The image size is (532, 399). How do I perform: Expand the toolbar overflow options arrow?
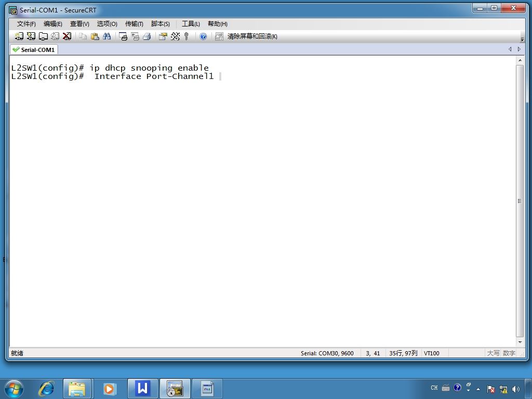[x=522, y=39]
